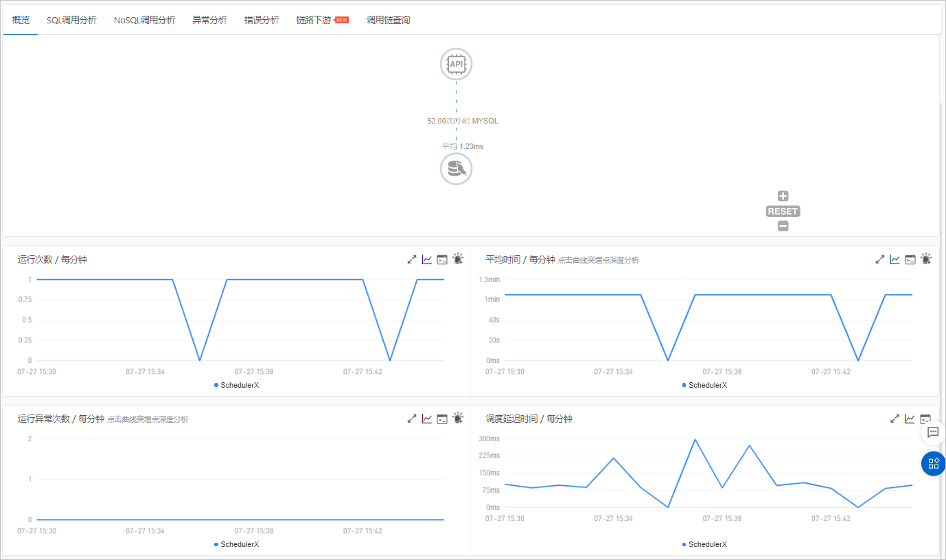
Task: Click 点击曲线突增点深度分析 hint in 运行异常次数 panel
Action: pos(148,419)
